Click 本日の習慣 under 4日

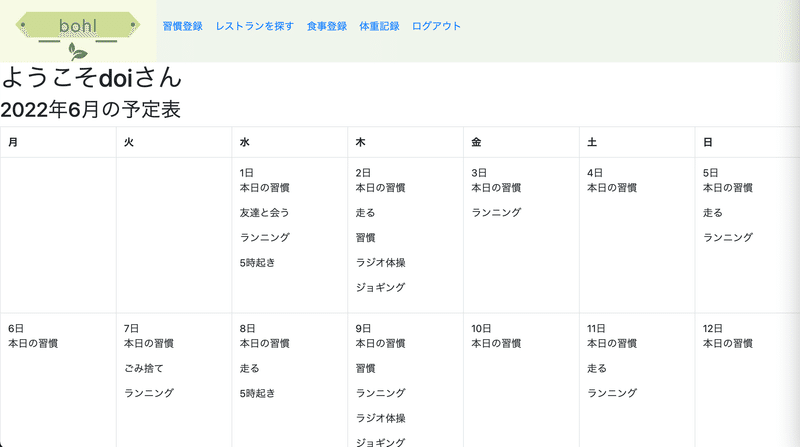pyautogui.click(x=612, y=188)
